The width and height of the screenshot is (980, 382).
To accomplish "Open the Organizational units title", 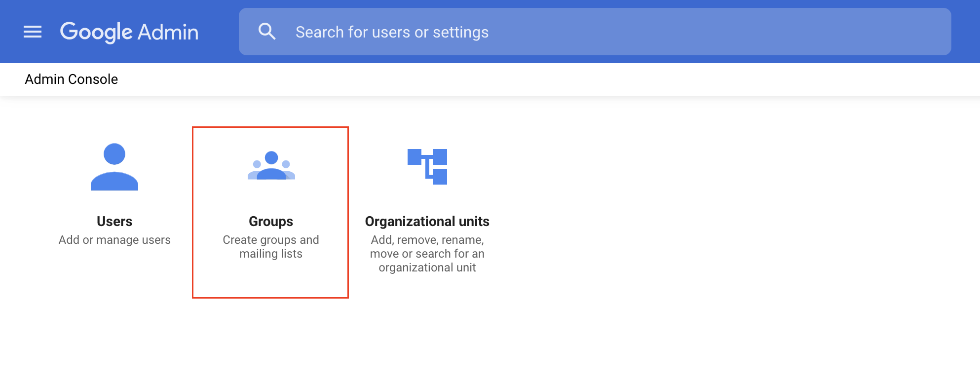I will click(x=427, y=221).
